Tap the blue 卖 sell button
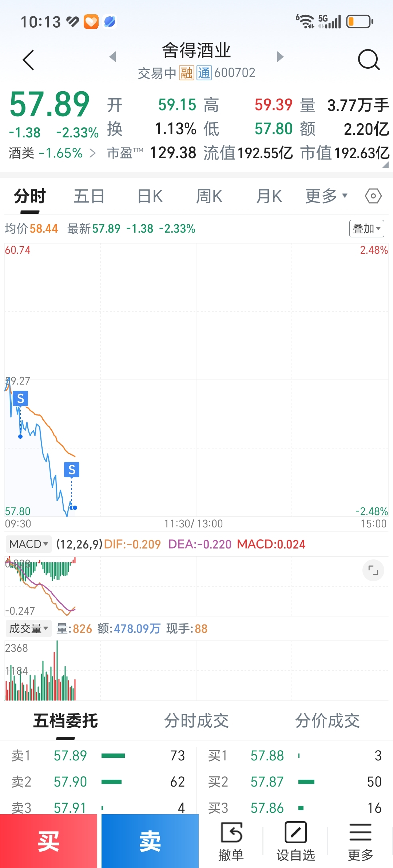The image size is (393, 868). (150, 841)
